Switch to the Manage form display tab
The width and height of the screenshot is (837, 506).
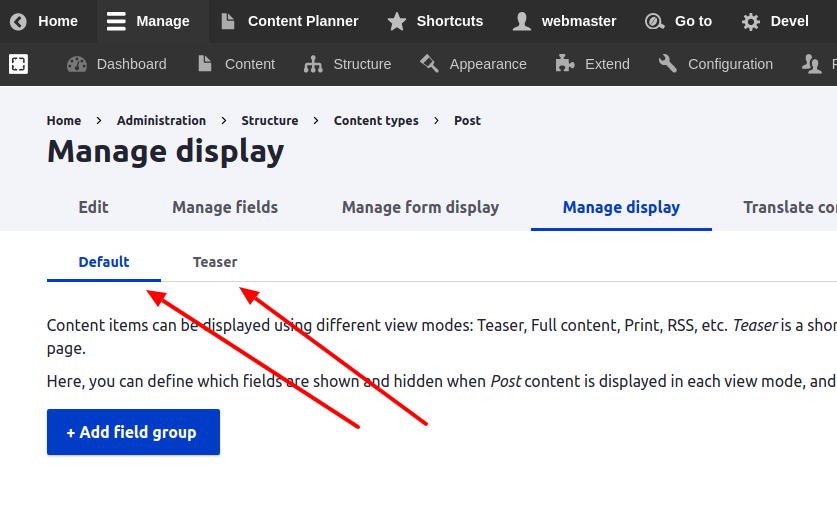pyautogui.click(x=420, y=207)
